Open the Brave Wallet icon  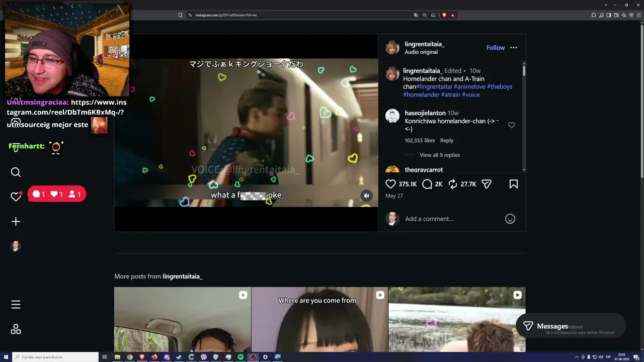pyautogui.click(x=616, y=15)
